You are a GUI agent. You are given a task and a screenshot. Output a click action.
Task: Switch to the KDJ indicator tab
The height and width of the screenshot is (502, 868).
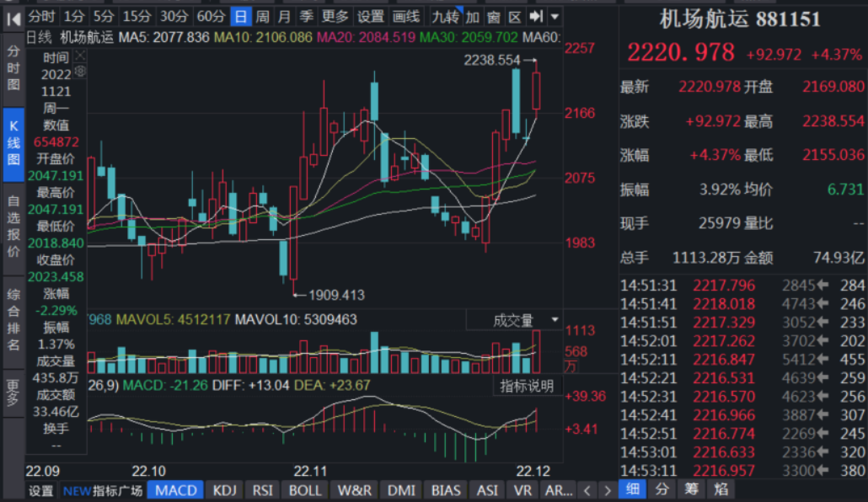pyautogui.click(x=224, y=491)
